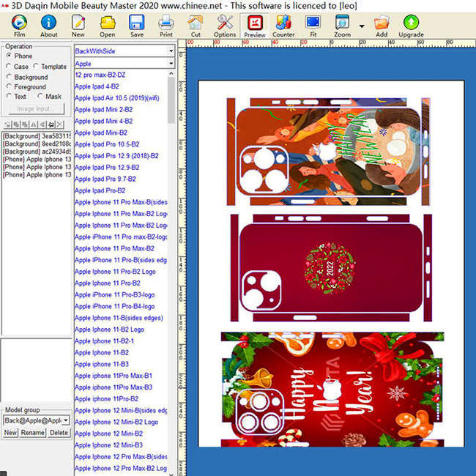Screen dimensions: 476x476
Task: Open the Apple brand dropdown
Action: tap(171, 64)
